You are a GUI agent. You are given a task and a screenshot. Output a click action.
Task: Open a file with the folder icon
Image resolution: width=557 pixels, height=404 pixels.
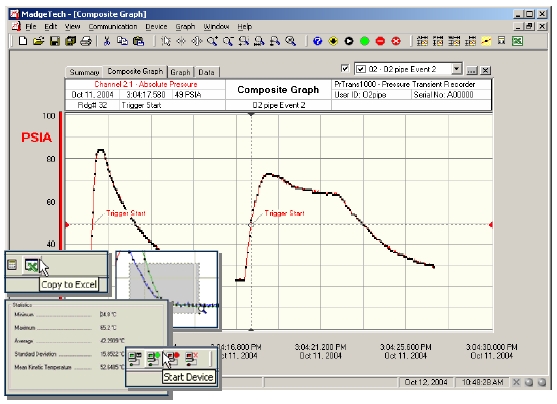tap(38, 41)
